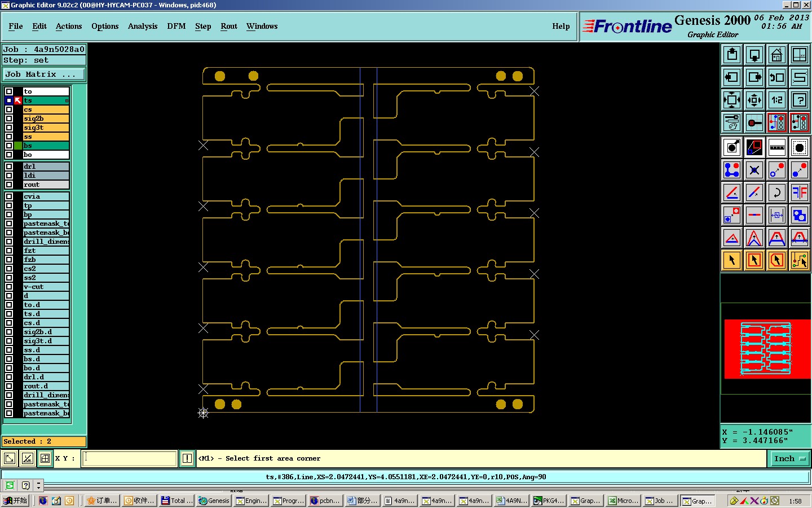
Task: Toggle the 'drl' layer display box
Action: coord(9,167)
